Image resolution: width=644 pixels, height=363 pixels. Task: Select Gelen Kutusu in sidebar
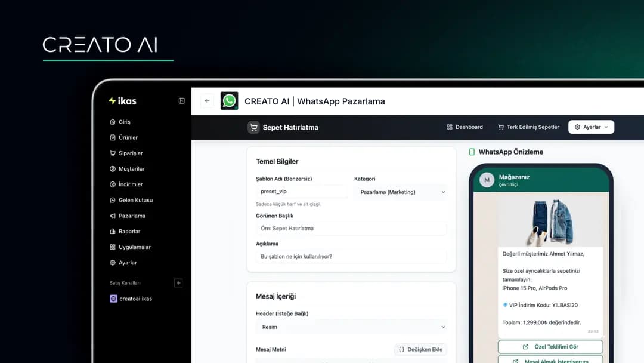click(x=135, y=200)
